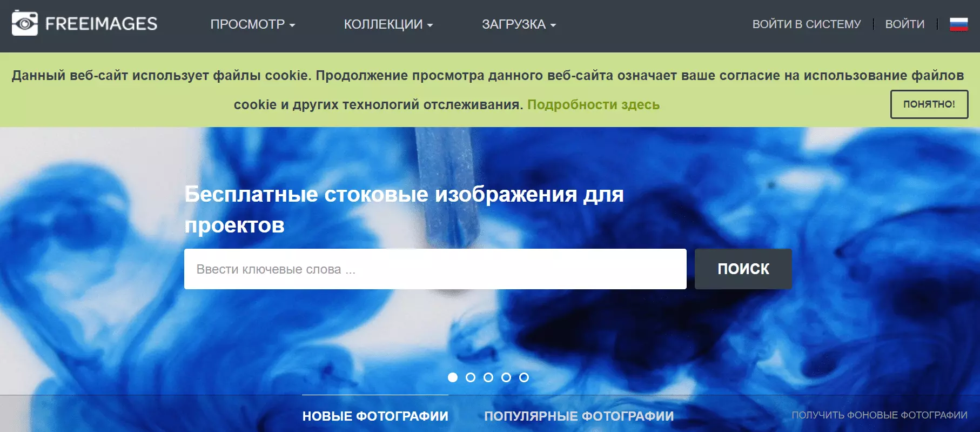Jump to the fifth carousel slide dot
The height and width of the screenshot is (432, 980).
tap(524, 377)
